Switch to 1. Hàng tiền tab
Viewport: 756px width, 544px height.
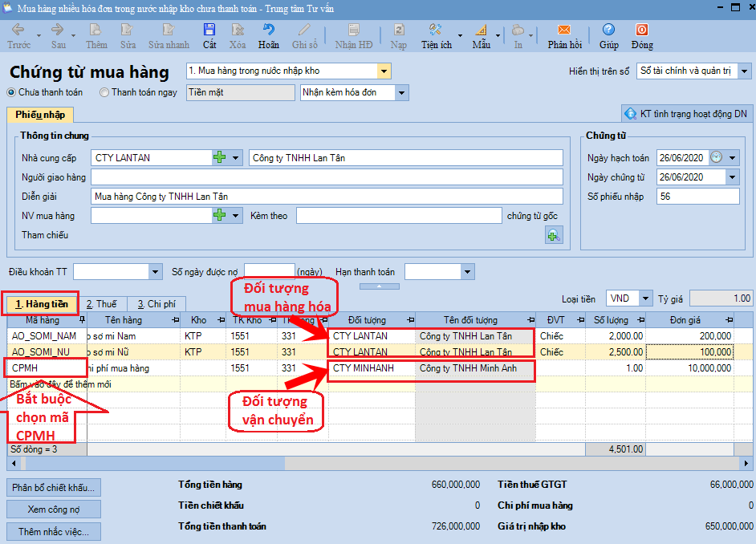pos(41,303)
